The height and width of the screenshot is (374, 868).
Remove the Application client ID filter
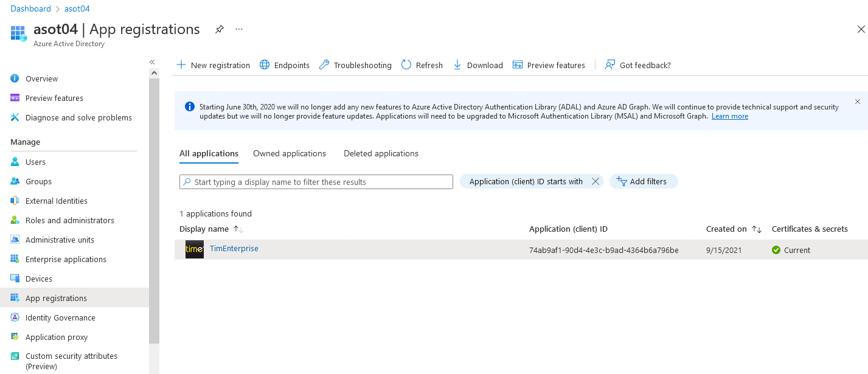pyautogui.click(x=595, y=181)
